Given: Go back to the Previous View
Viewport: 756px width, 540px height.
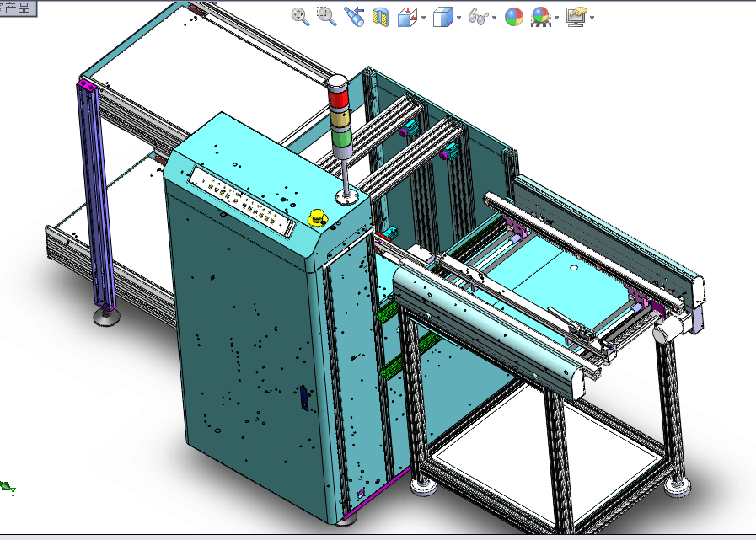Looking at the screenshot, I should click(x=353, y=16).
